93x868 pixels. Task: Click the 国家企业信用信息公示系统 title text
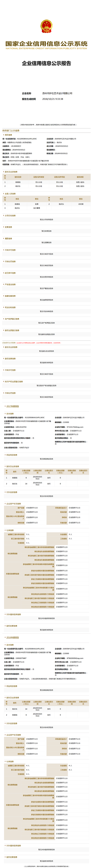pyautogui.click(x=46, y=44)
